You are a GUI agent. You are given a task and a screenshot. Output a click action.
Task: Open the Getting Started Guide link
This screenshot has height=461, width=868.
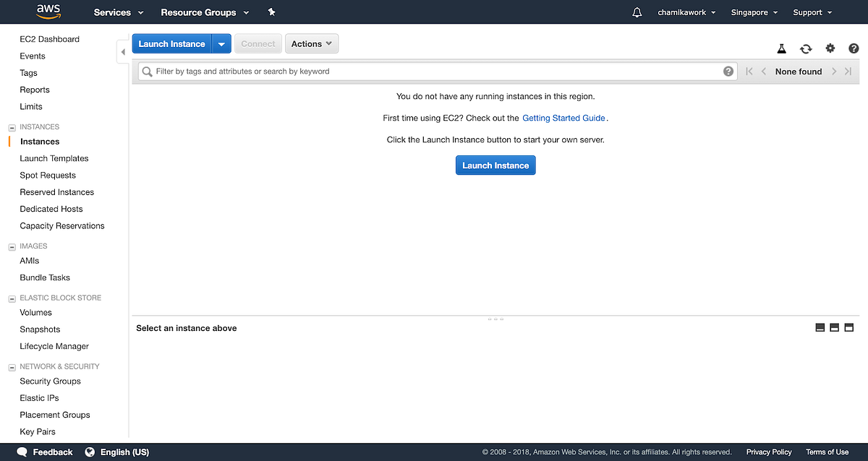tap(562, 118)
